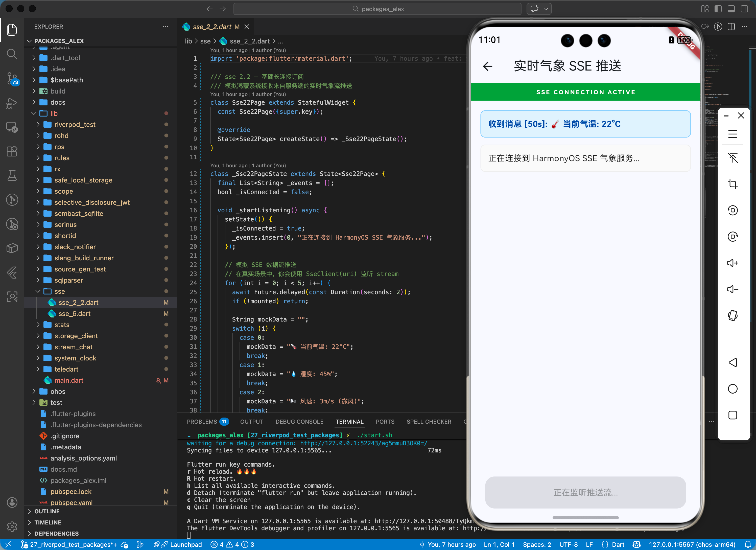Screen dimensions: 756x550
Task: Click the 正在监听推送流 button
Action: click(x=585, y=492)
